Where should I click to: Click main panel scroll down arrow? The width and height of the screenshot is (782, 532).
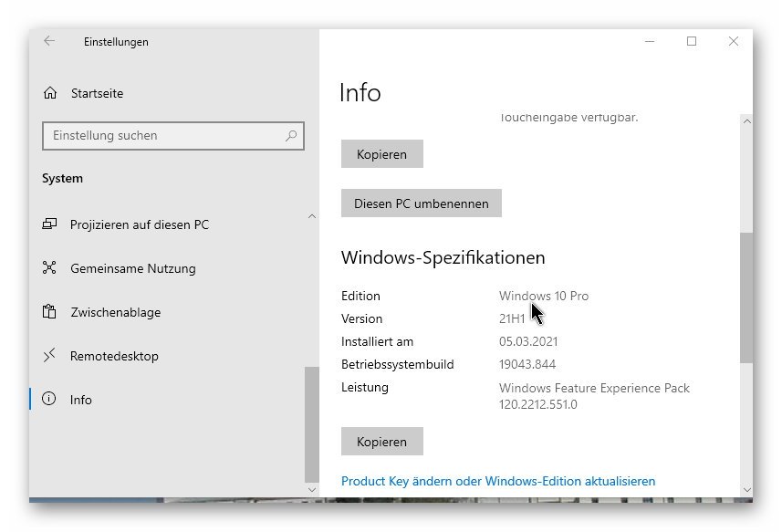tap(746, 490)
